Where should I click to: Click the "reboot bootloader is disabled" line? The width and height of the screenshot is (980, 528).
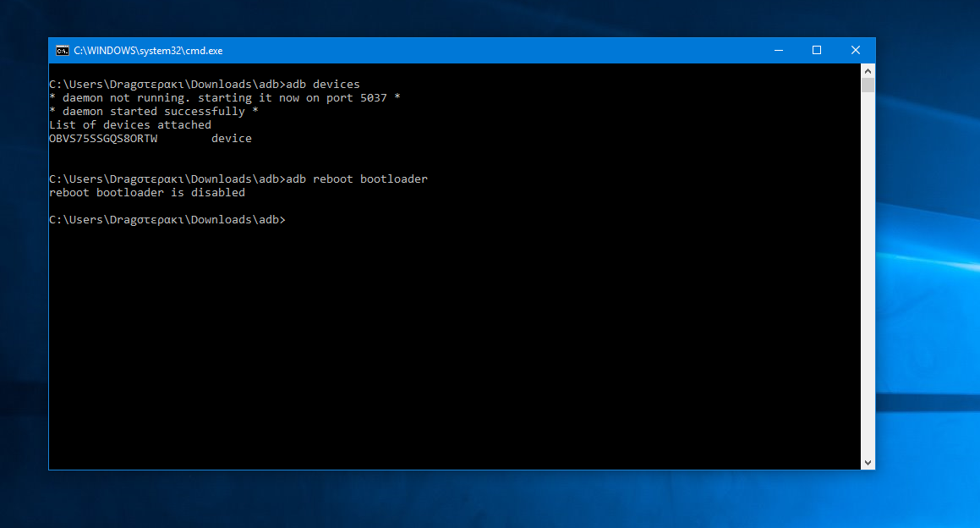click(147, 193)
